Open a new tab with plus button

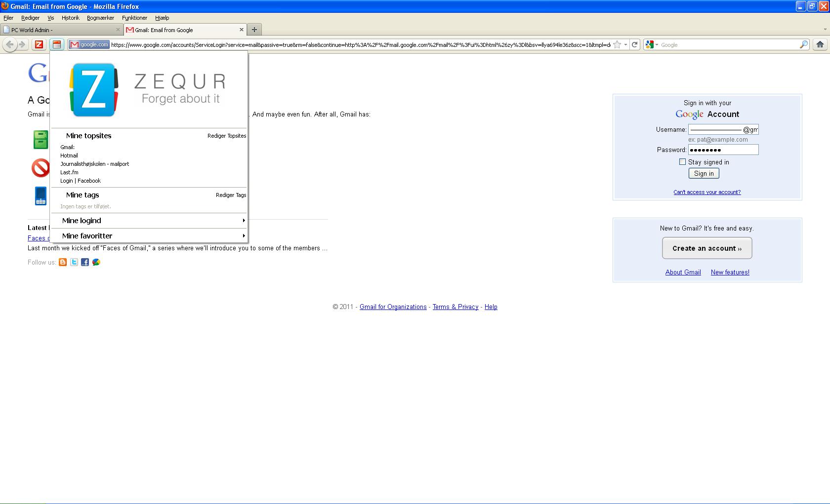point(254,30)
